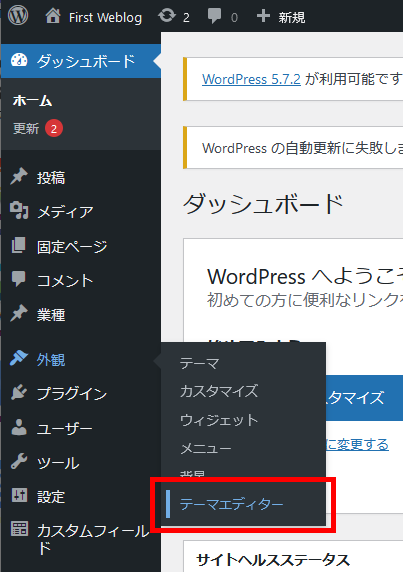
Task: Select メニュー in the 外観 flyout
Action: tap(206, 448)
